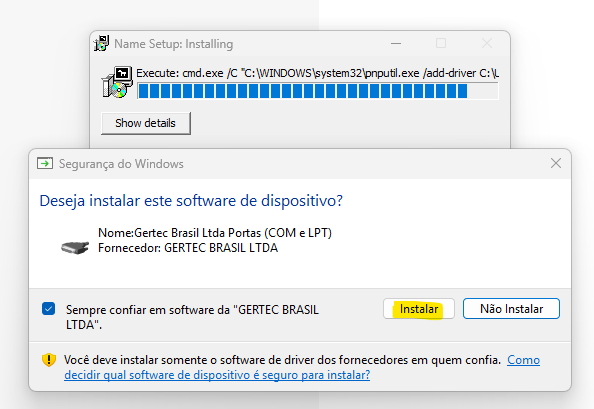
Task: Click the green arrow Segurança do Windows icon
Action: (x=45, y=164)
